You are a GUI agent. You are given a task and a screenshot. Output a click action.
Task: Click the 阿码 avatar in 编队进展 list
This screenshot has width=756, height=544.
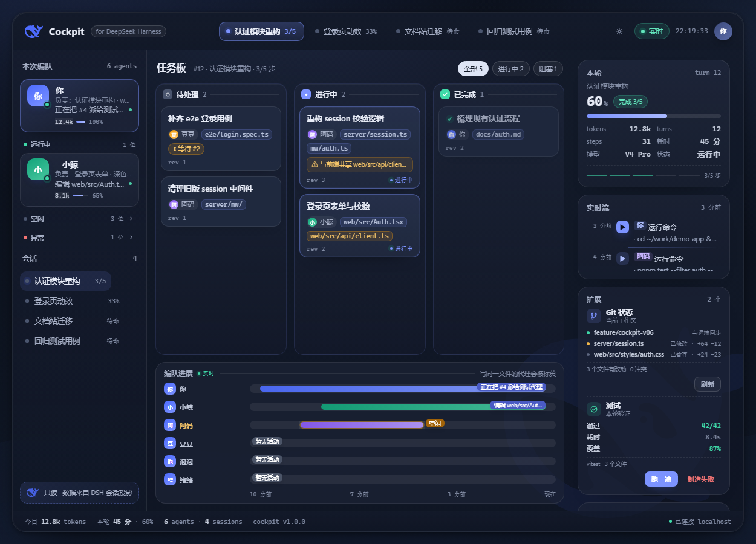coord(169,426)
